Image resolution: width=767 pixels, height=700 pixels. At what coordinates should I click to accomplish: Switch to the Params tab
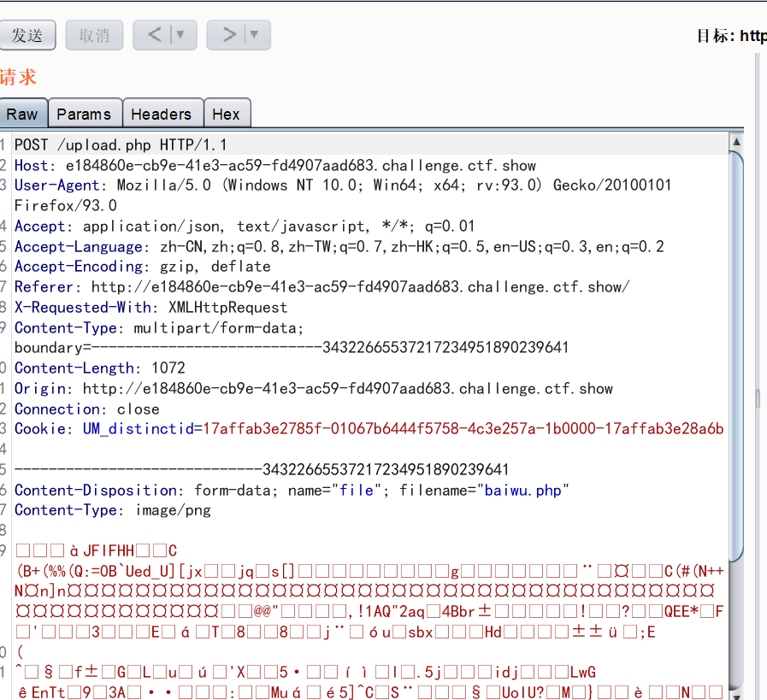85,114
